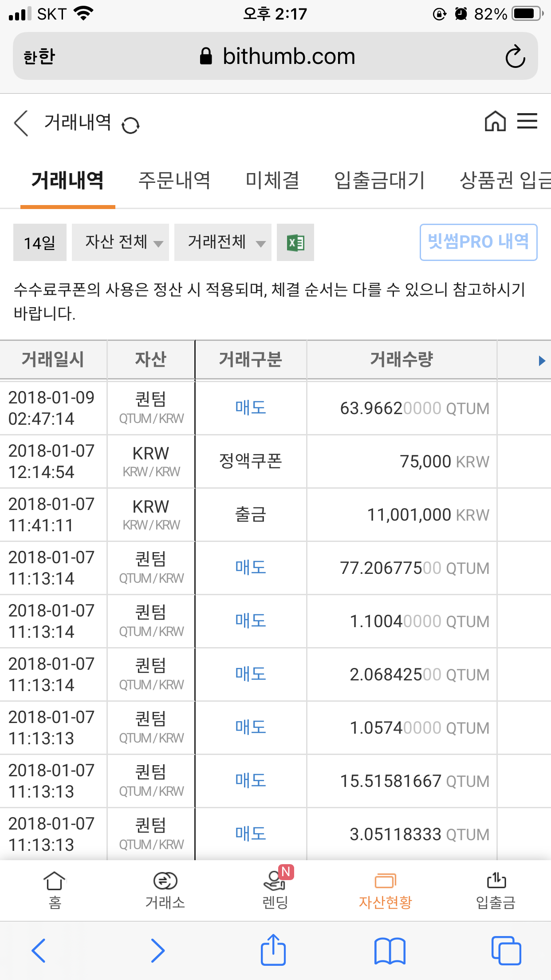Export history with Excel icon
This screenshot has width=551, height=980.
[295, 242]
